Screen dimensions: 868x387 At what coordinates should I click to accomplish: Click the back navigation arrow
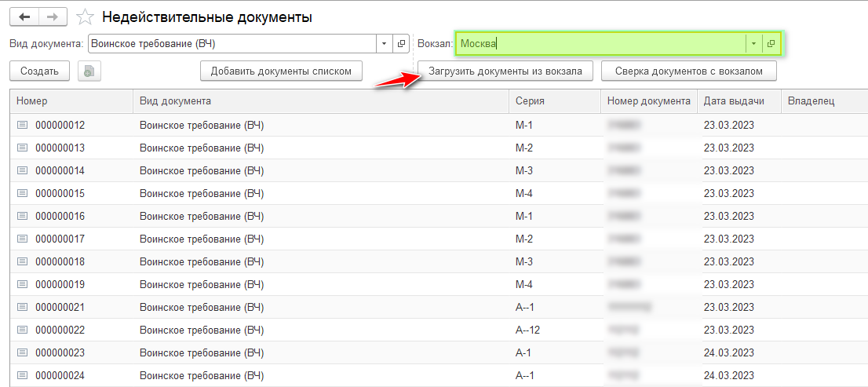[x=24, y=16]
